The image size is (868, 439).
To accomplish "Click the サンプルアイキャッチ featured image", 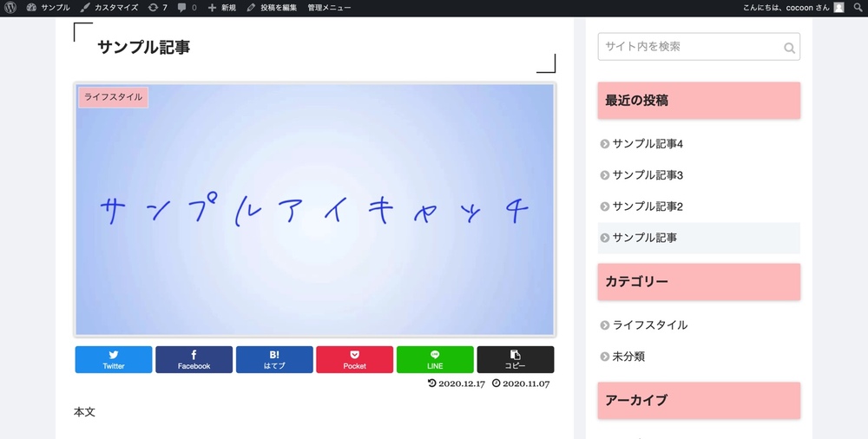I will pos(314,210).
